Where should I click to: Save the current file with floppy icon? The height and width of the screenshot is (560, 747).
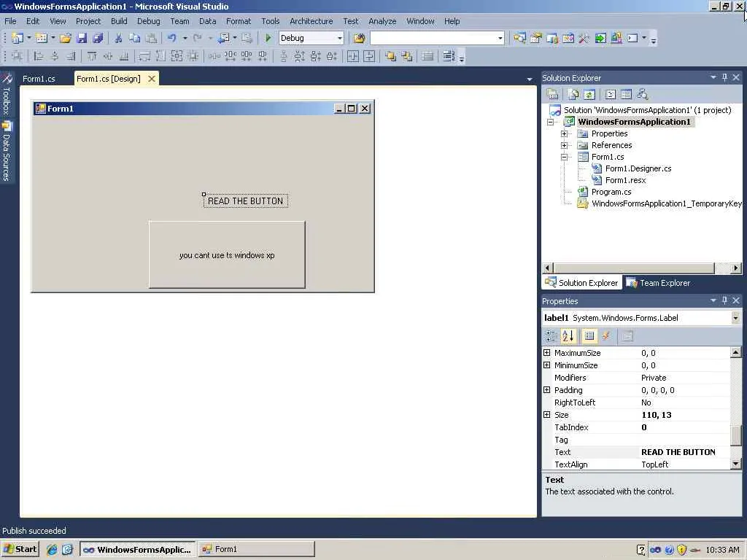pos(82,38)
